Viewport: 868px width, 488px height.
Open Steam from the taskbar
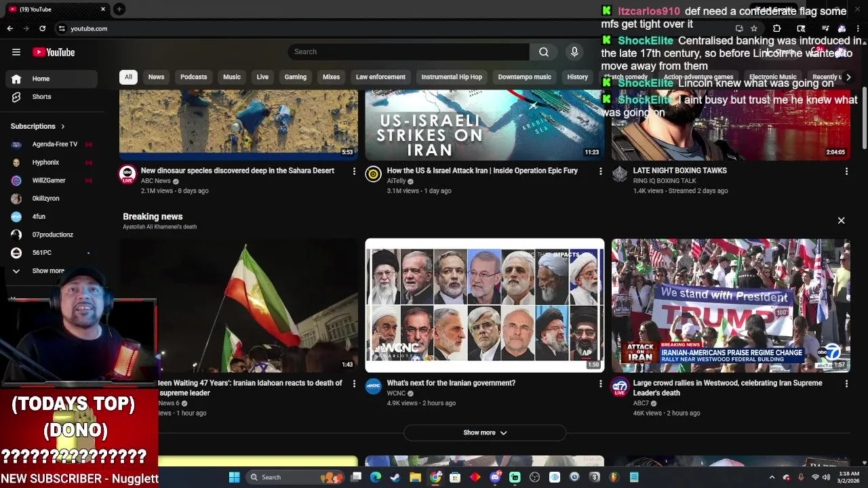coord(395,477)
